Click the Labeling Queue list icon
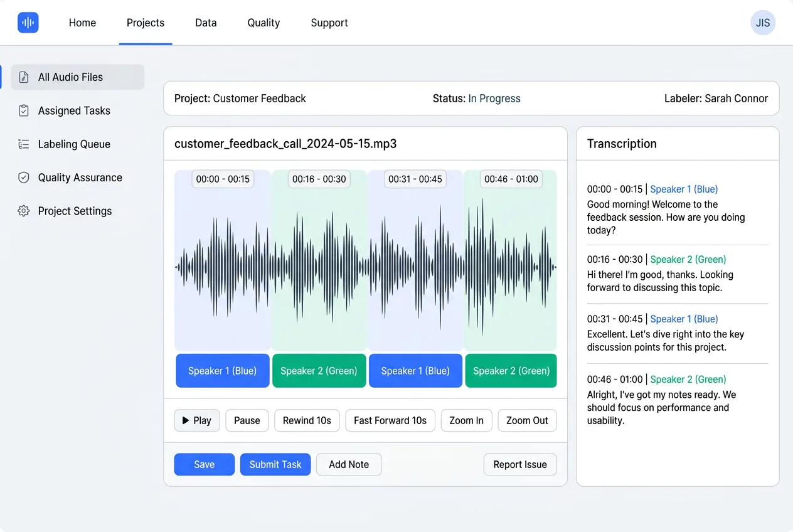Viewport: 793px width, 532px height. (x=24, y=144)
